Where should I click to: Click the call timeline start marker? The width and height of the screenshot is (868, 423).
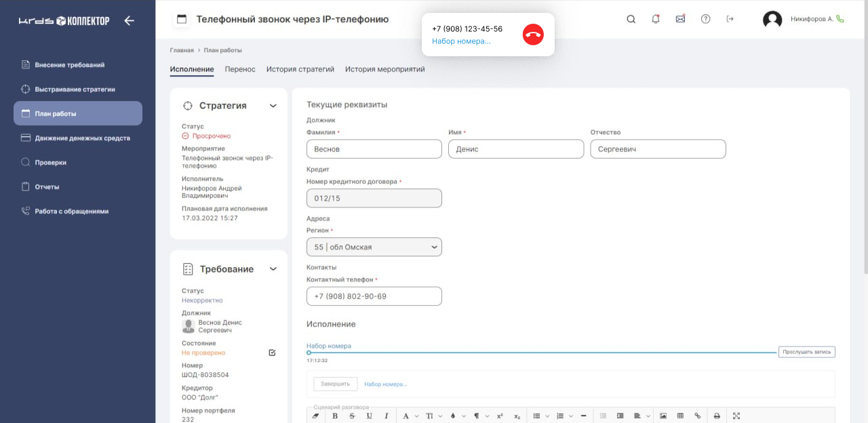[309, 352]
